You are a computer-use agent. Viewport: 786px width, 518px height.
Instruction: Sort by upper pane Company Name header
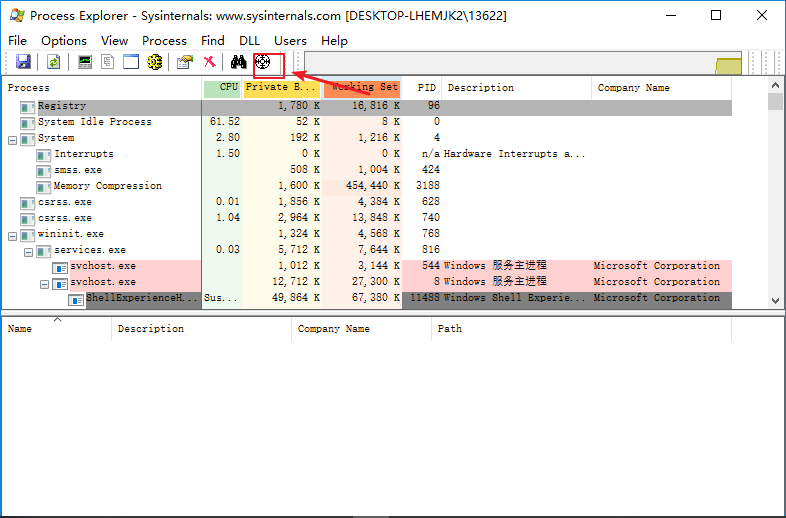[662, 88]
